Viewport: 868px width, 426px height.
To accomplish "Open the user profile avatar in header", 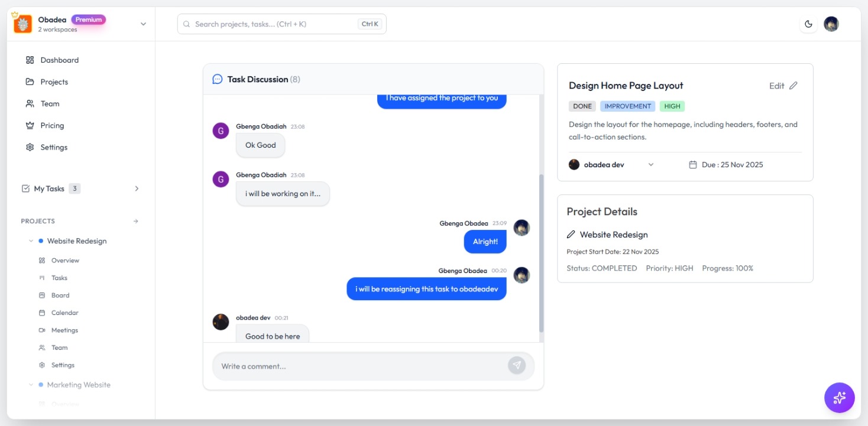I will [831, 24].
